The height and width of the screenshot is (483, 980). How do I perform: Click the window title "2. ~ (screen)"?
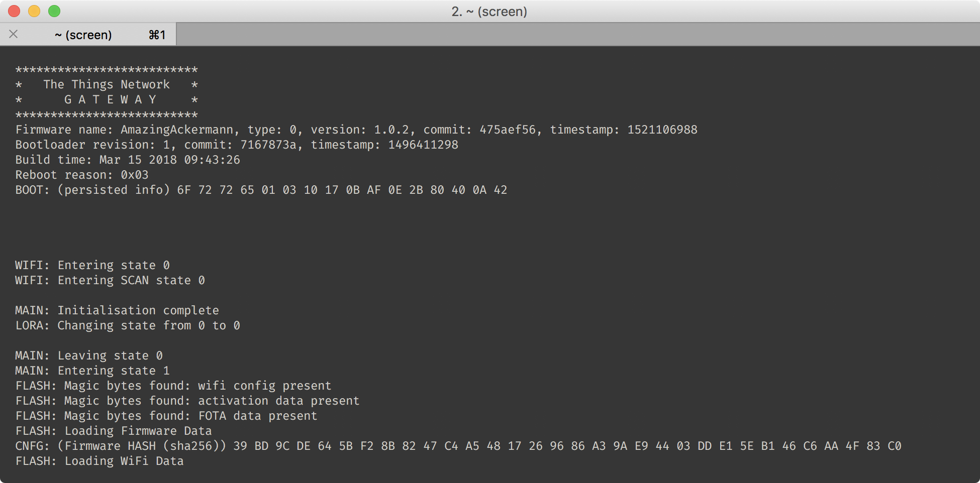pyautogui.click(x=489, y=11)
